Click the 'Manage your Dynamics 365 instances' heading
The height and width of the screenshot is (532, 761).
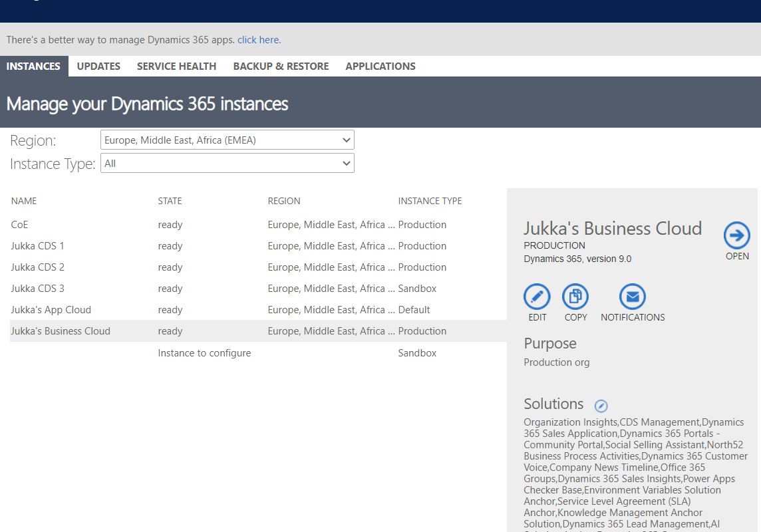point(147,104)
